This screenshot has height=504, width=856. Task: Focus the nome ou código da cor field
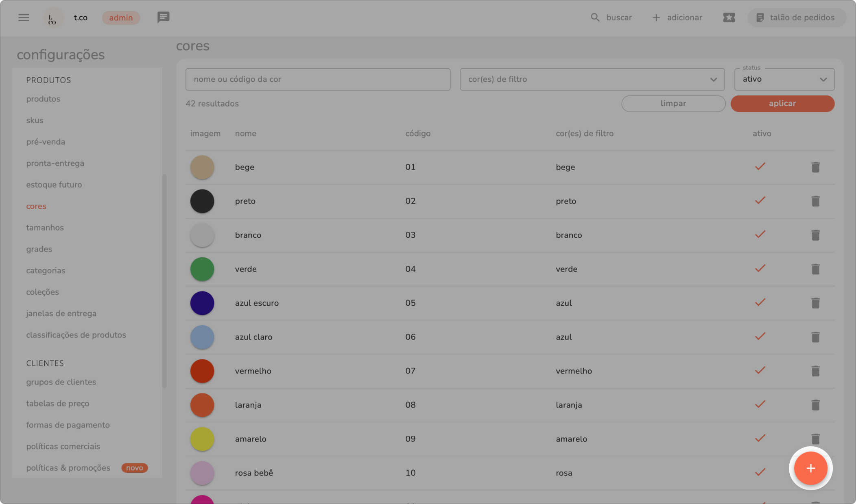click(317, 79)
